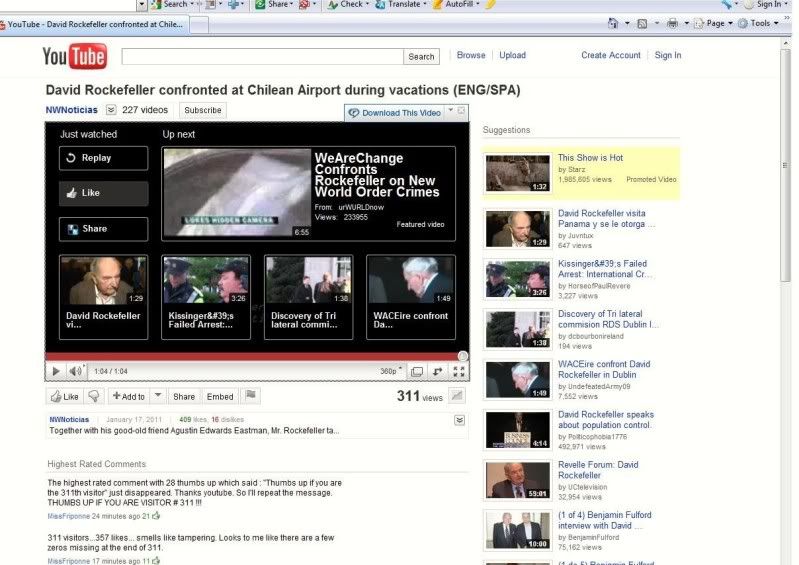Open 'This Show is Hot' promoted video

coord(590,158)
